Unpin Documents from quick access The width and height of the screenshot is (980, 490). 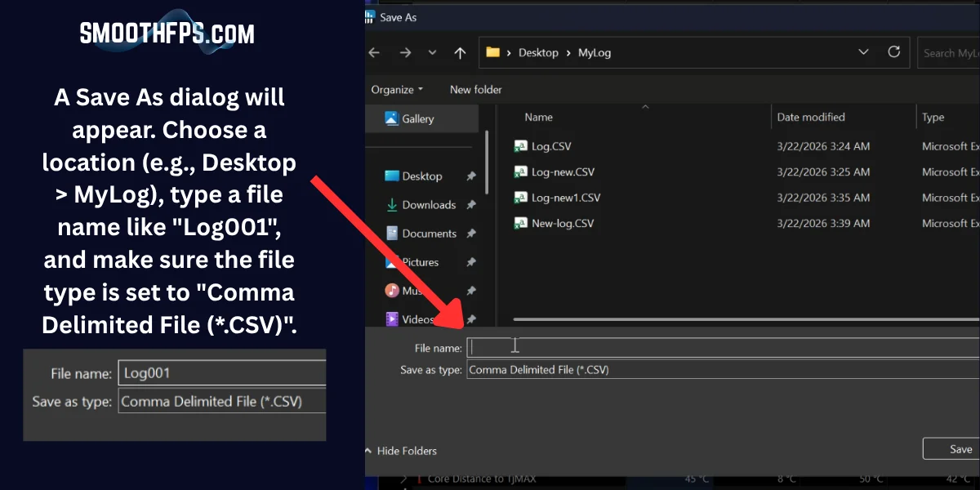(471, 233)
